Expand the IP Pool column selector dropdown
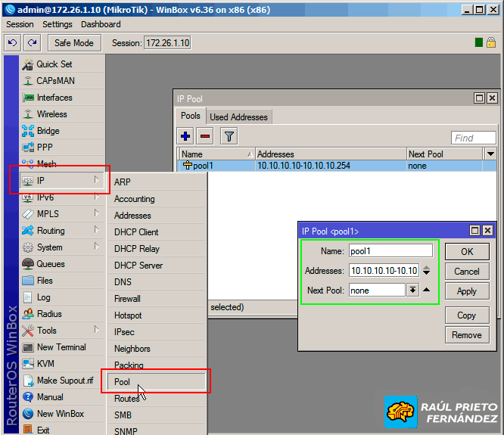 [490, 154]
